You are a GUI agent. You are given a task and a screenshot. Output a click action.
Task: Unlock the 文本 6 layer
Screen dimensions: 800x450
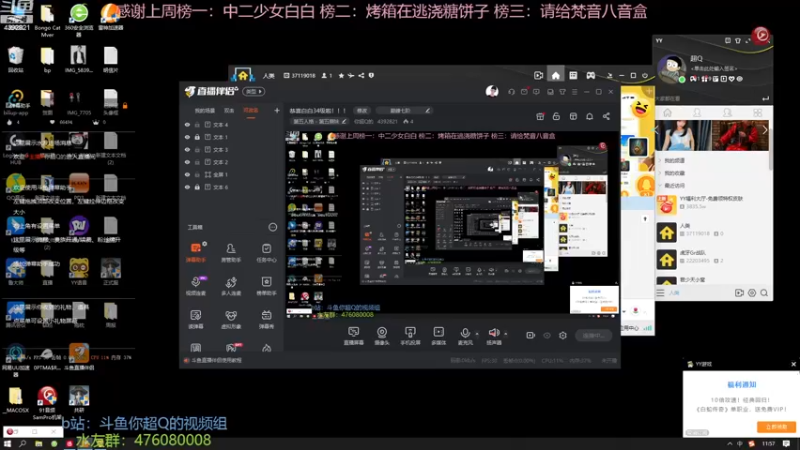coord(197,187)
